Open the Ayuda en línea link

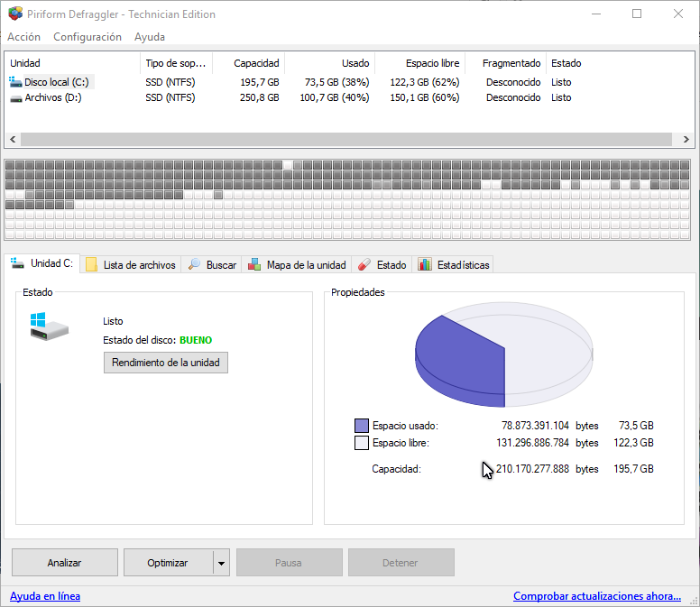(x=45, y=596)
